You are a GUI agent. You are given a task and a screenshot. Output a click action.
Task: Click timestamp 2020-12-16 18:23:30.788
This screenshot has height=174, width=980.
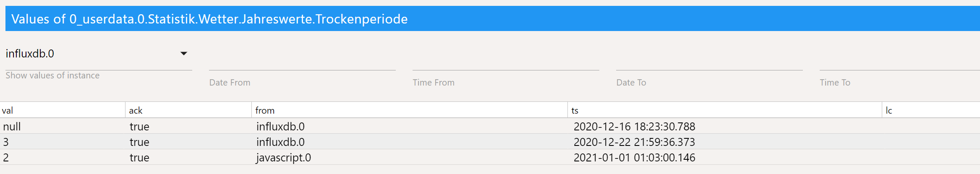pos(634,126)
